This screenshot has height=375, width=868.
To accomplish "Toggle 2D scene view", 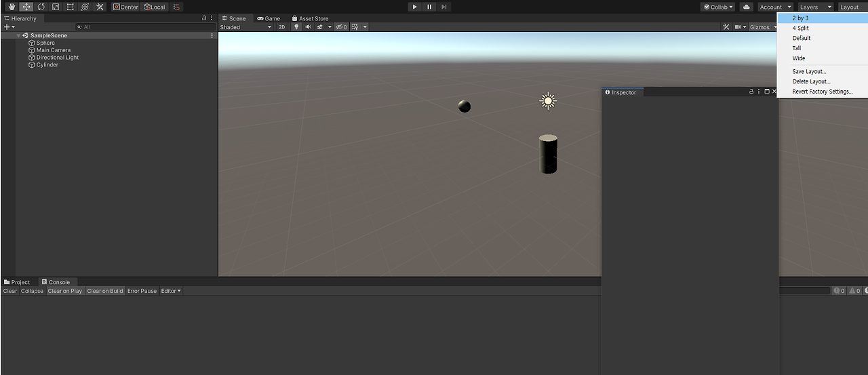I will [281, 27].
